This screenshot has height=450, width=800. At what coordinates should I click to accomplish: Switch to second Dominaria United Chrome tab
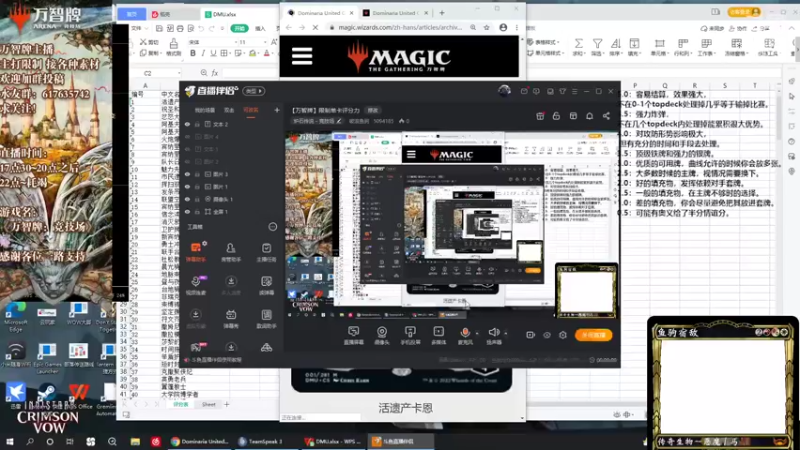pyautogui.click(x=394, y=13)
